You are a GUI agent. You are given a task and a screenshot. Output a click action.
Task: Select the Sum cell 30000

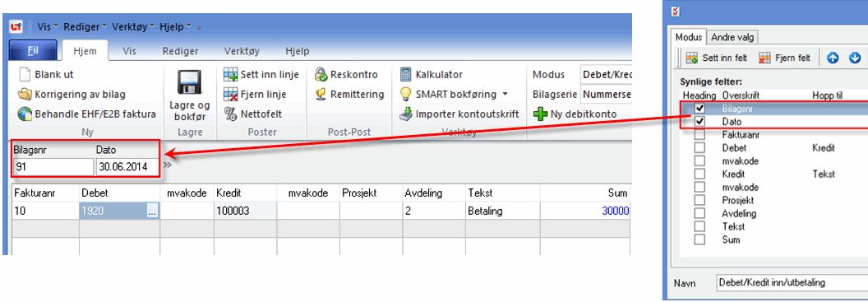586,211
